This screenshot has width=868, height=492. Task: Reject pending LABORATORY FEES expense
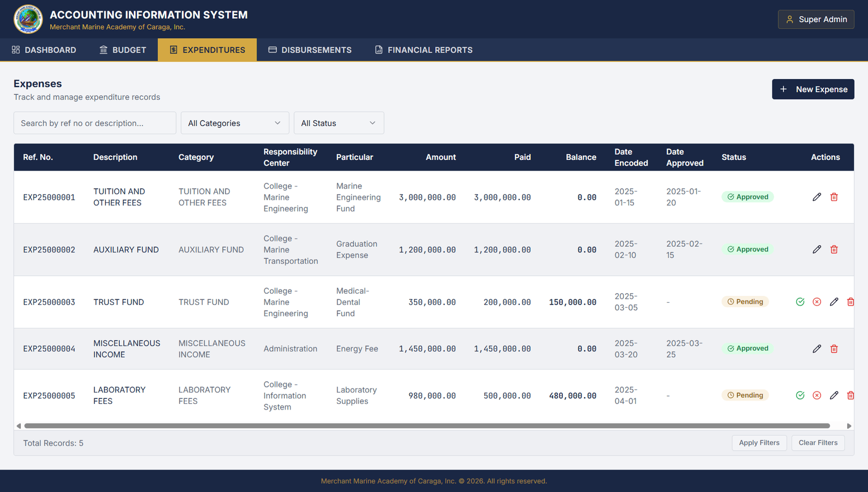pos(817,395)
